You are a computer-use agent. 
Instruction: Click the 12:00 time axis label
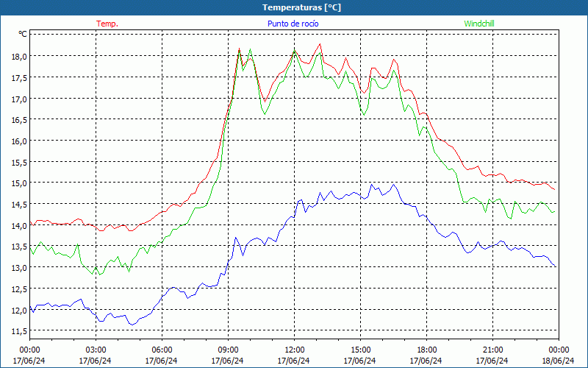pyautogui.click(x=294, y=350)
